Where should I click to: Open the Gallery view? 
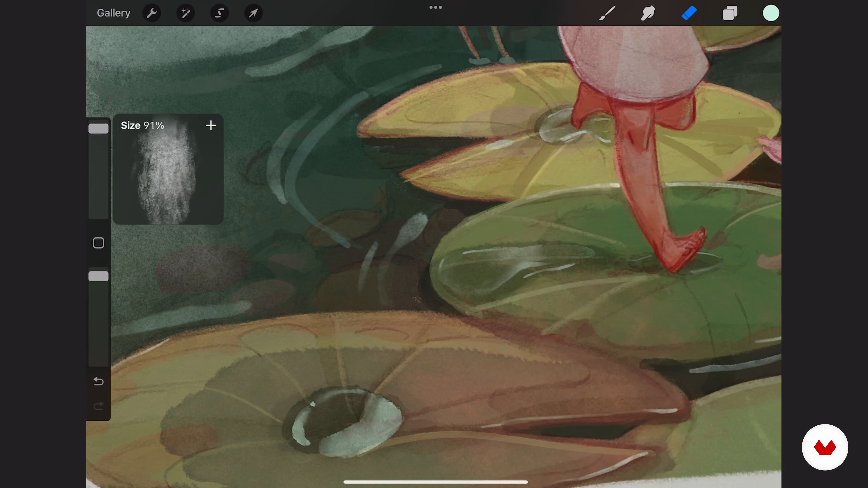[x=113, y=13]
